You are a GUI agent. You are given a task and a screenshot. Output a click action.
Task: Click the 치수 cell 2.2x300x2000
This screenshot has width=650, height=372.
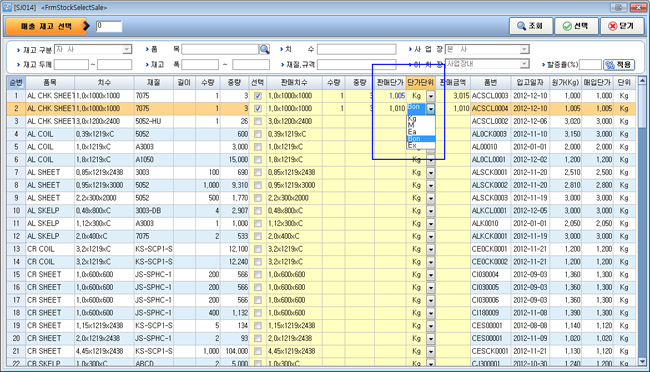(104, 198)
